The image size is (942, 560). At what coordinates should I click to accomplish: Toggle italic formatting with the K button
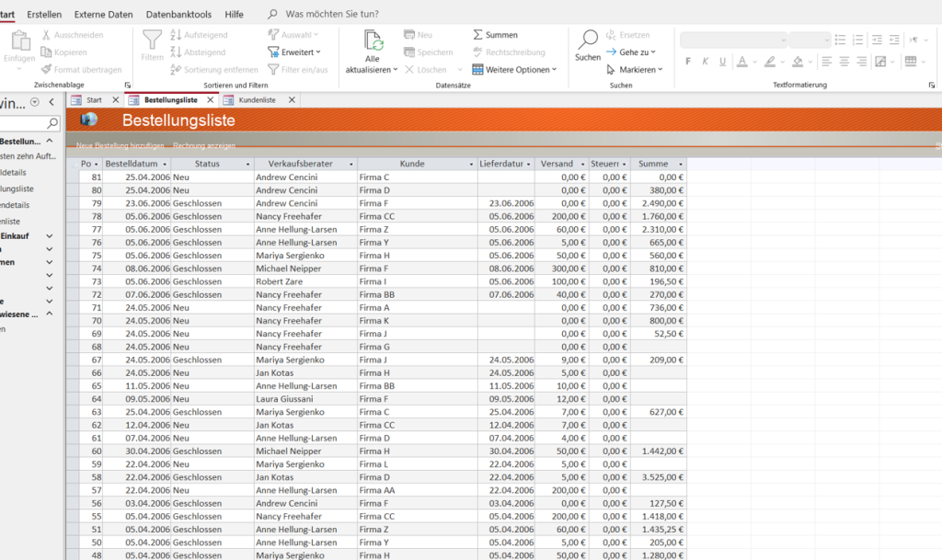tap(706, 62)
